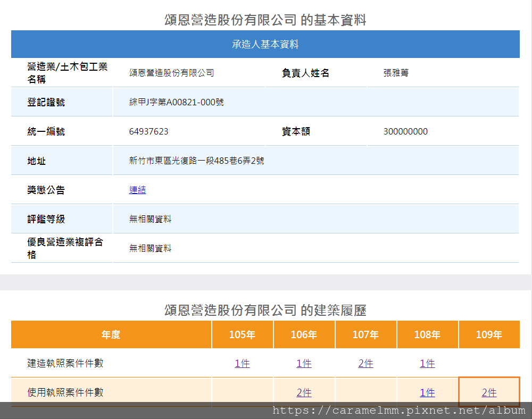532x419 pixels.
Task: Click the 106年 column header
Action: click(x=304, y=334)
